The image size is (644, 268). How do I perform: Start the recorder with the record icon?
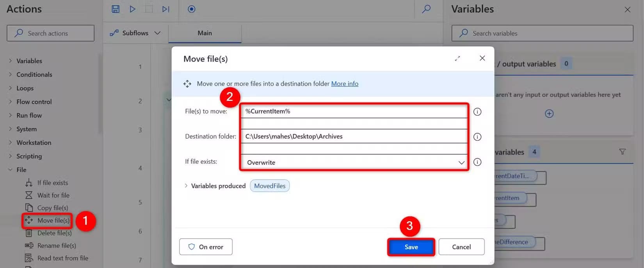coord(191,9)
